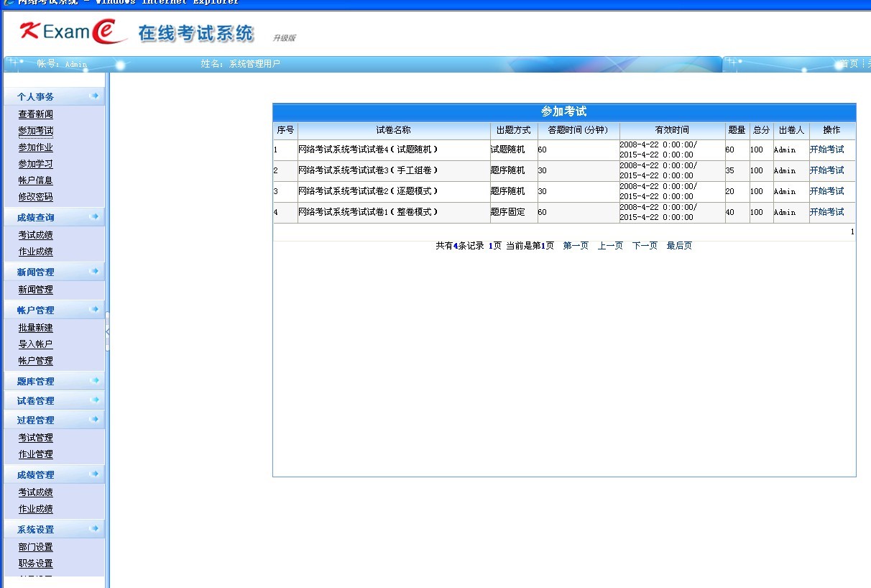Open 部门设置 under 系统设置
This screenshot has width=871, height=588.
point(35,546)
